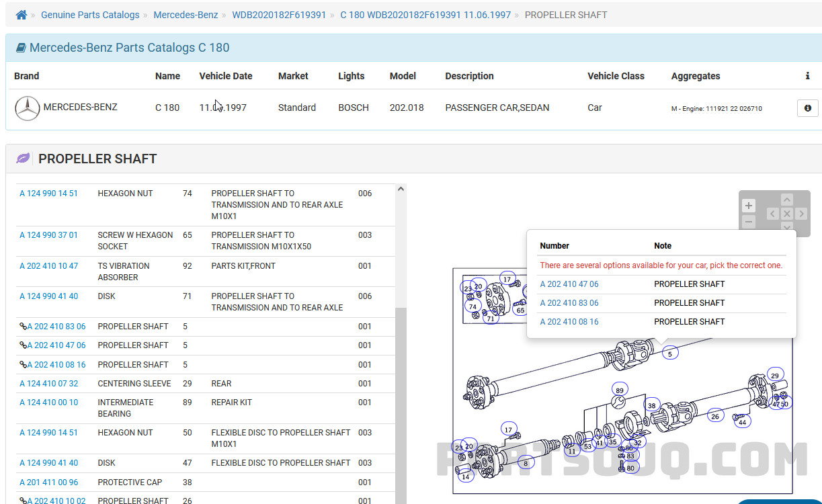Select callout 83 on the diagram
The width and height of the screenshot is (822, 504).
tap(630, 456)
